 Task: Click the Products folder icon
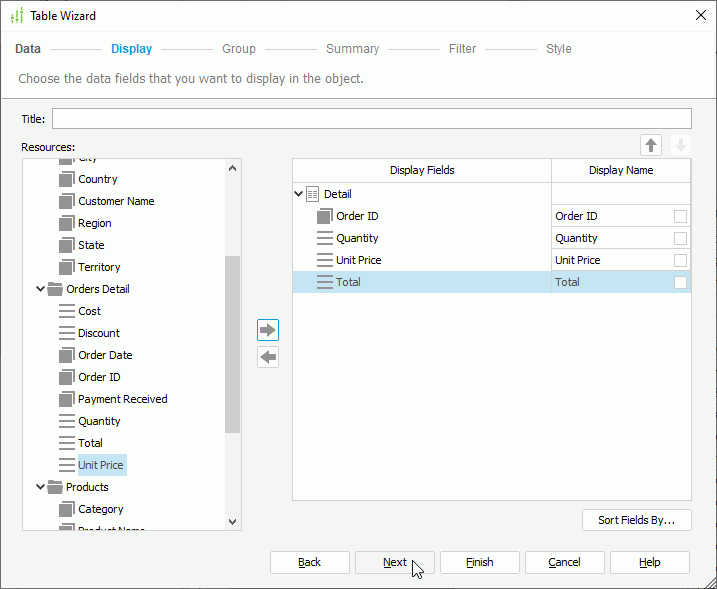[x=55, y=487]
